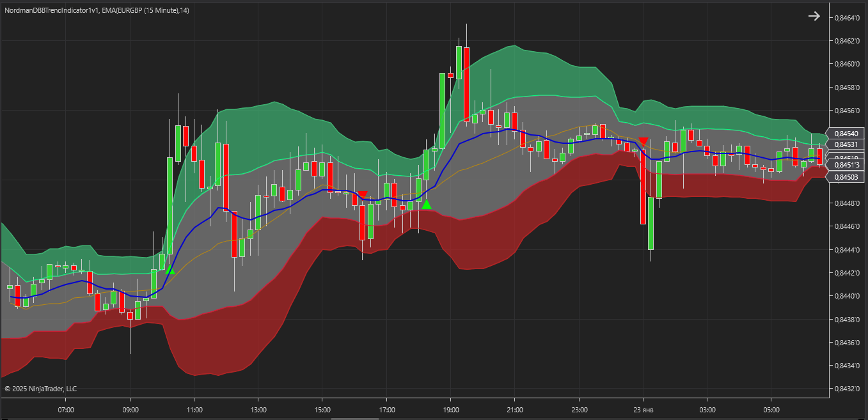Click the 23 янв date label on time axis
Image resolution: width=868 pixels, height=420 pixels.
(x=643, y=409)
